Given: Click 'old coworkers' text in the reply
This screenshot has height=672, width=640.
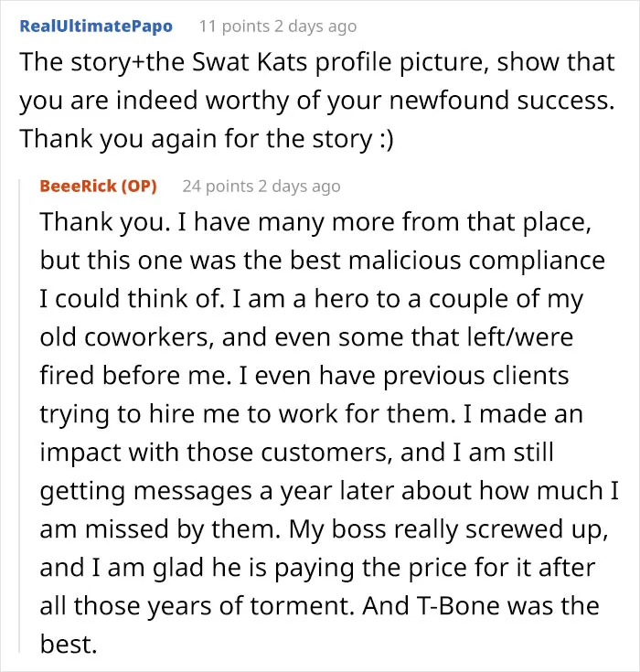Looking at the screenshot, I should point(127,337).
